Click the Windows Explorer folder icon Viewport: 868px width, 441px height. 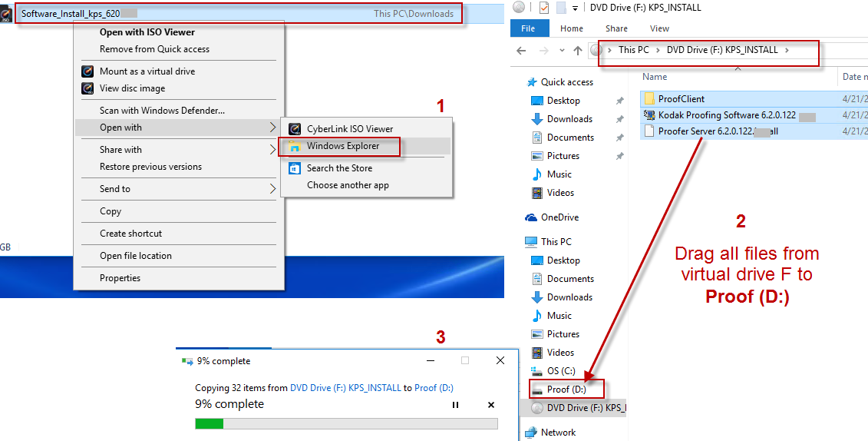pyautogui.click(x=295, y=146)
